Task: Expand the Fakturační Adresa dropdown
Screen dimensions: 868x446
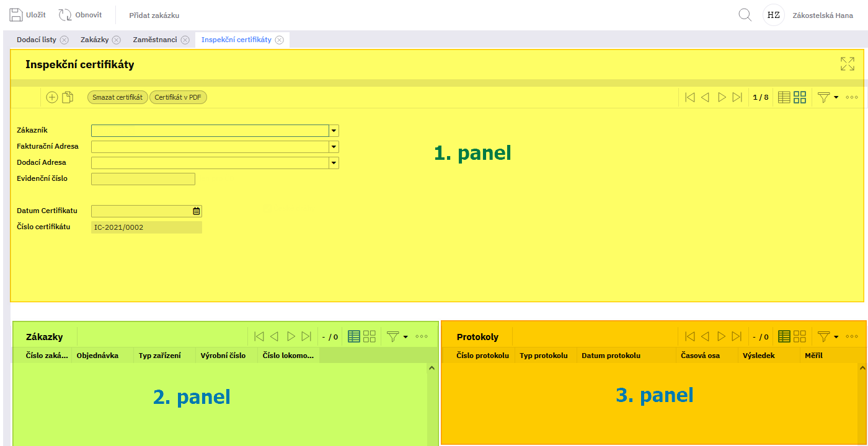Action: click(x=334, y=147)
